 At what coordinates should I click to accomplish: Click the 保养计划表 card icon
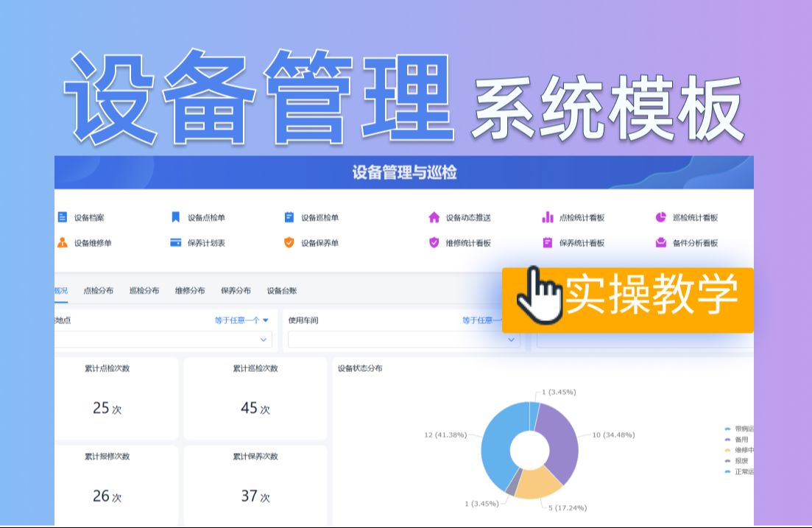click(175, 242)
